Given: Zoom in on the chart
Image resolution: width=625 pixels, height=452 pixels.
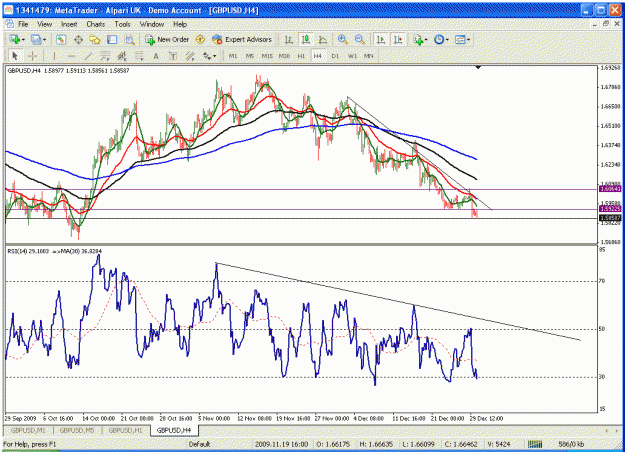Looking at the screenshot, I should tap(342, 39).
